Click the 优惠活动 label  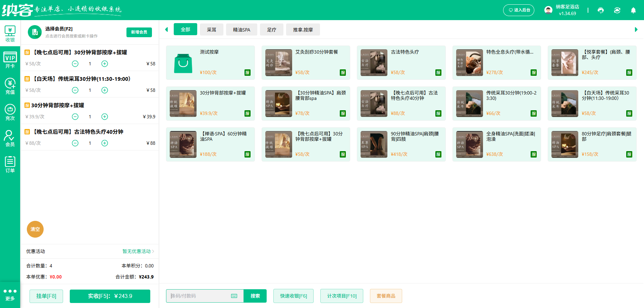click(x=36, y=251)
